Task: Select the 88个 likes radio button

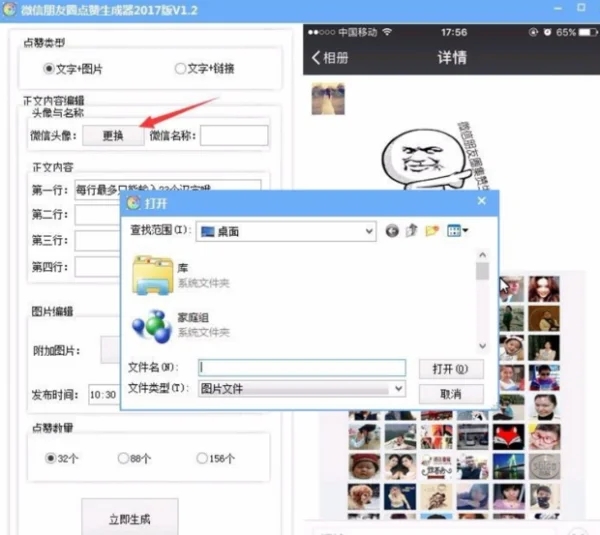Action: coord(123,458)
